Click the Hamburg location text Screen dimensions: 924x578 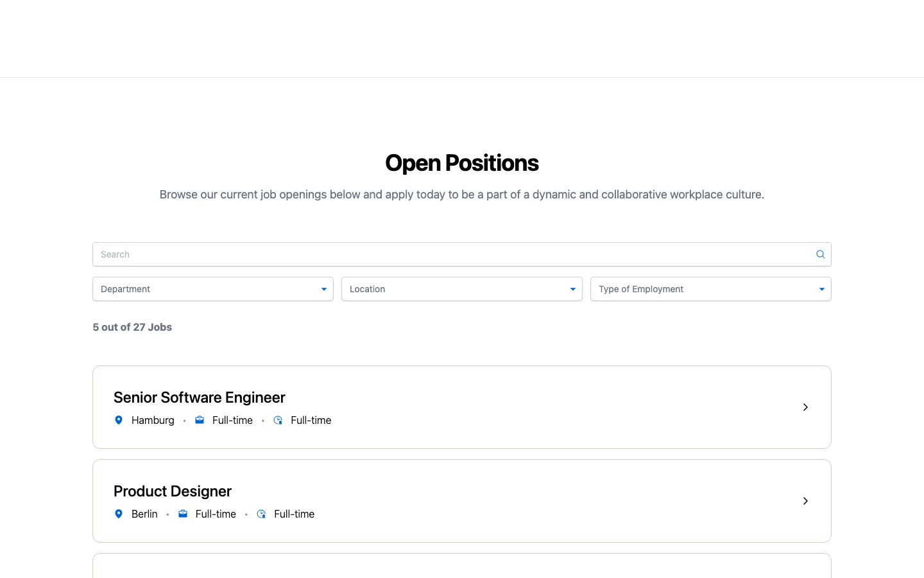[153, 420]
